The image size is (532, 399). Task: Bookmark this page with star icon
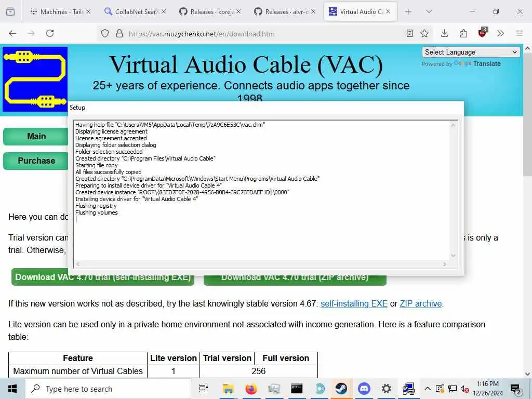[424, 33]
